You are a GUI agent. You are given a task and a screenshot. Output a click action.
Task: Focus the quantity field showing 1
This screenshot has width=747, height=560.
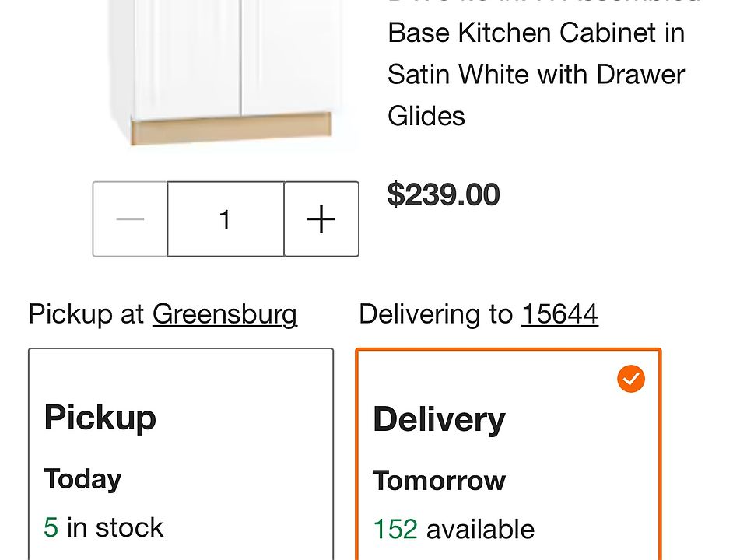(x=226, y=219)
